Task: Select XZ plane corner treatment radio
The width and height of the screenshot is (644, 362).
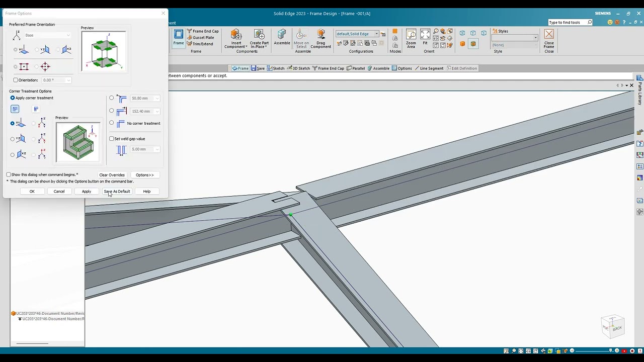Action: [x=13, y=154]
